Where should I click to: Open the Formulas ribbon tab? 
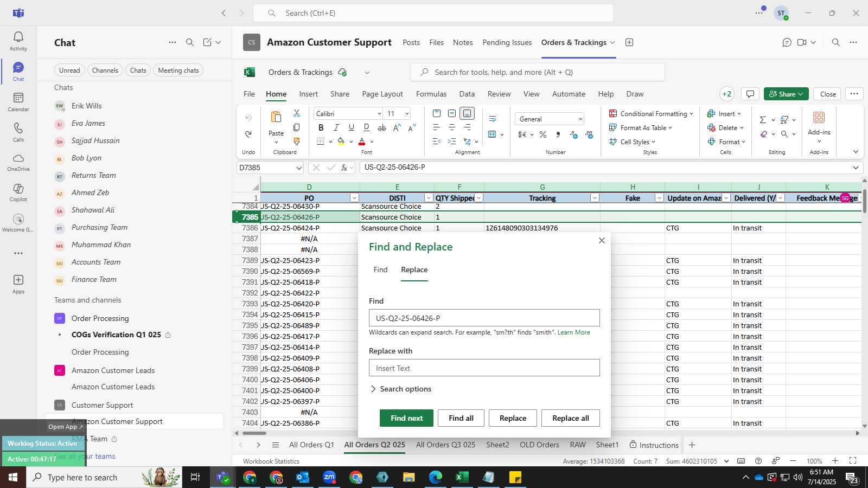(x=431, y=94)
